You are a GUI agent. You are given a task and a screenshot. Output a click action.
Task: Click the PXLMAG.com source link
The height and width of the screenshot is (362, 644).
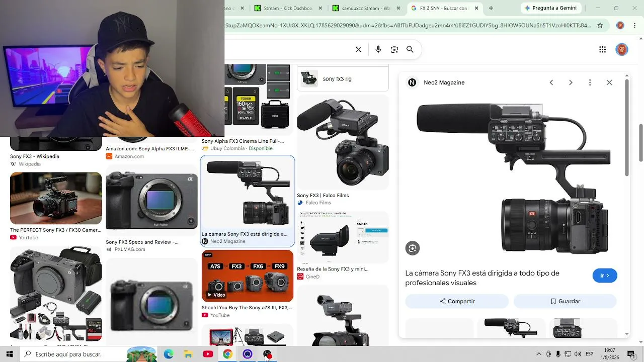pyautogui.click(x=130, y=249)
